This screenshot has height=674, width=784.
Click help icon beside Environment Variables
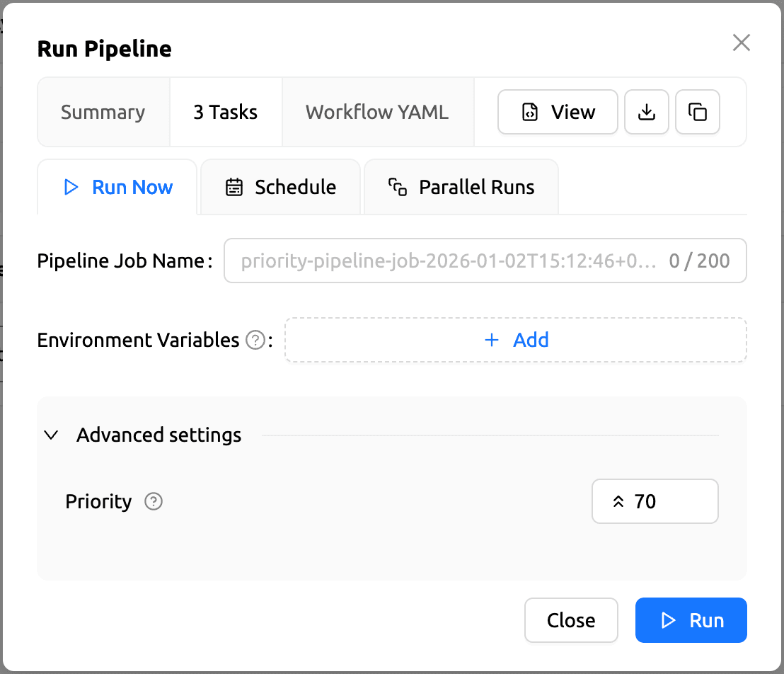[x=255, y=341]
